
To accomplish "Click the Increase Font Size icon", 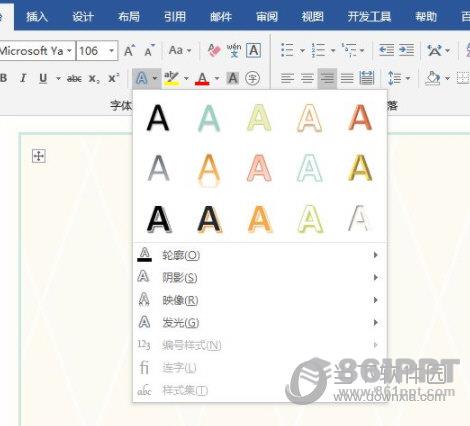I will pos(130,51).
